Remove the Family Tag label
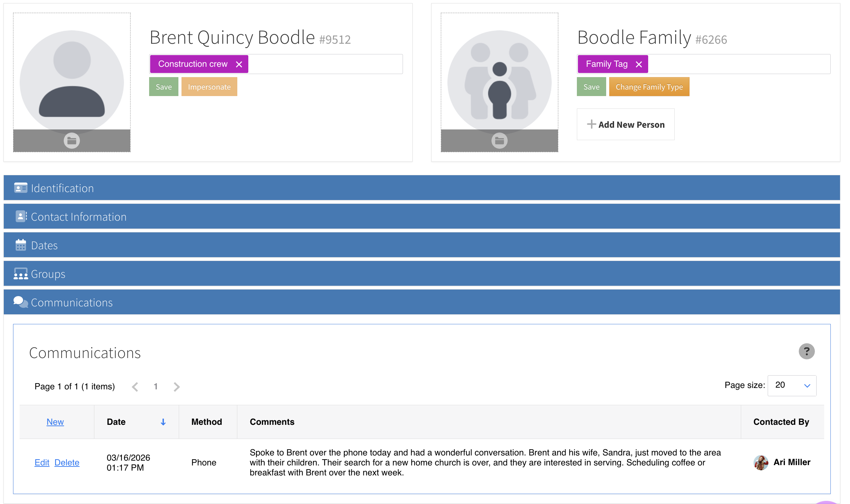The width and height of the screenshot is (850, 504). coord(639,64)
